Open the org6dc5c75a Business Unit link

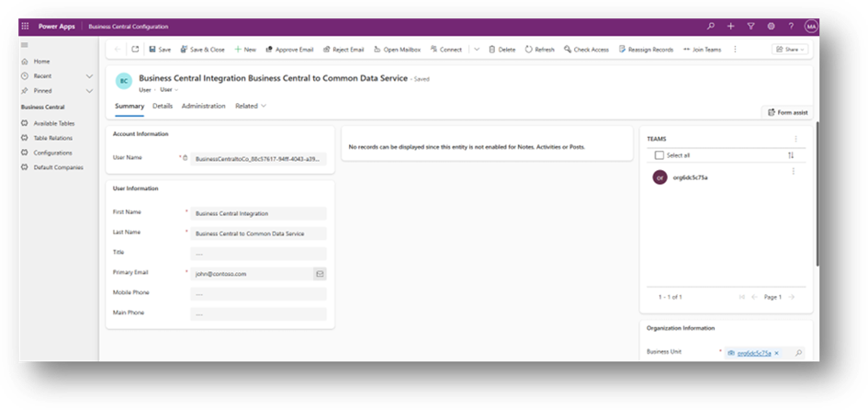click(754, 353)
